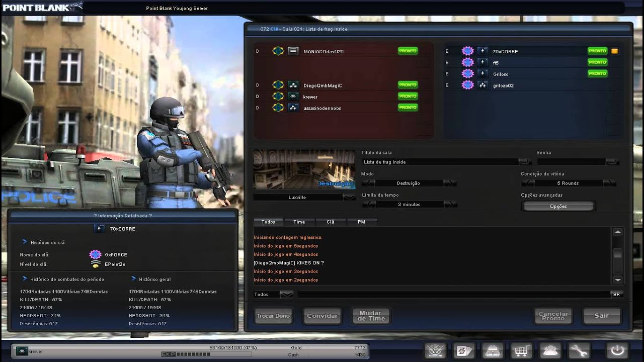Viewport: 644px width, 362px height.
Task: Select next Modo with right arrow
Action: 450,183
